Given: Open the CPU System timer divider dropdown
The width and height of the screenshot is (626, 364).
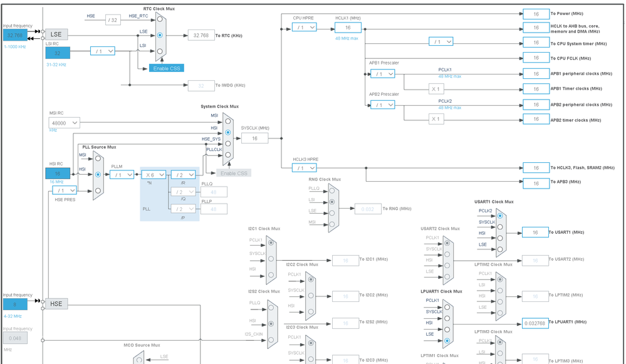Looking at the screenshot, I should point(441,41).
